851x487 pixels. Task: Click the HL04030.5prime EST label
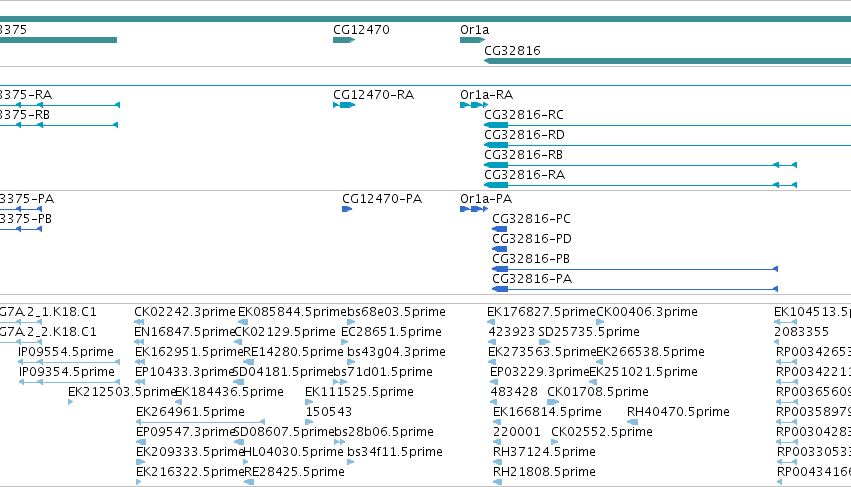pyautogui.click(x=293, y=452)
